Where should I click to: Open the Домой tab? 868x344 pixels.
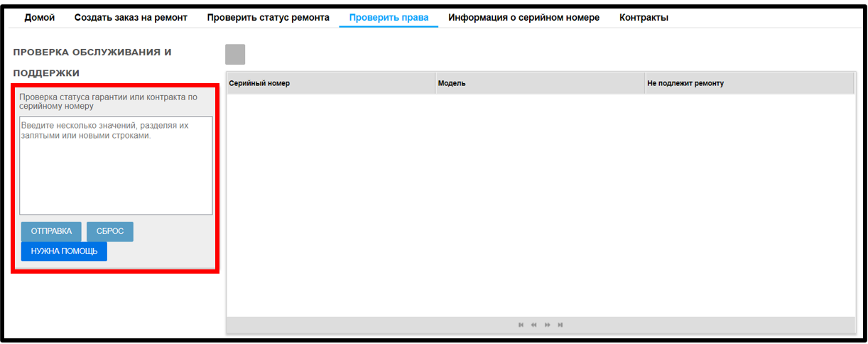point(39,17)
